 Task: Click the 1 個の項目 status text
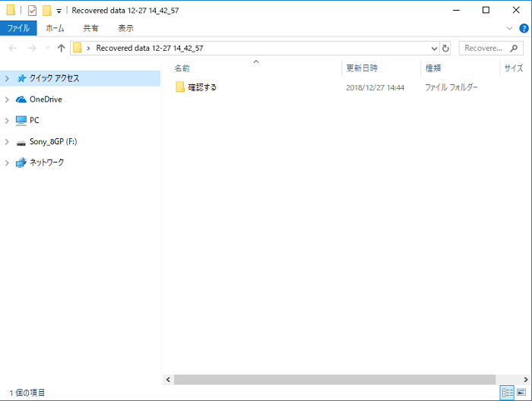(x=27, y=393)
